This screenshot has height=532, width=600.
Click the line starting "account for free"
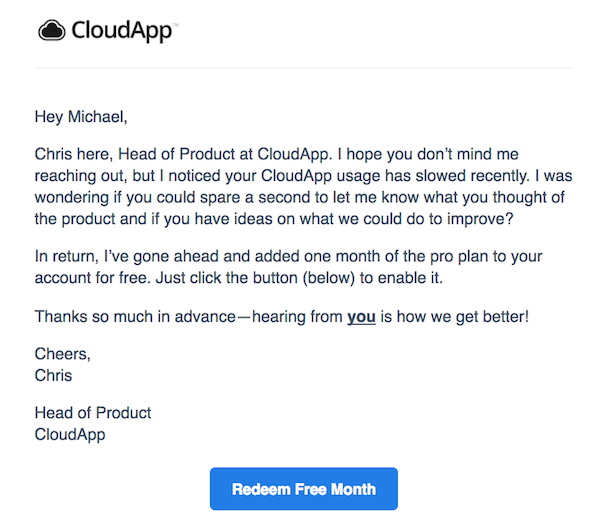coord(238,278)
